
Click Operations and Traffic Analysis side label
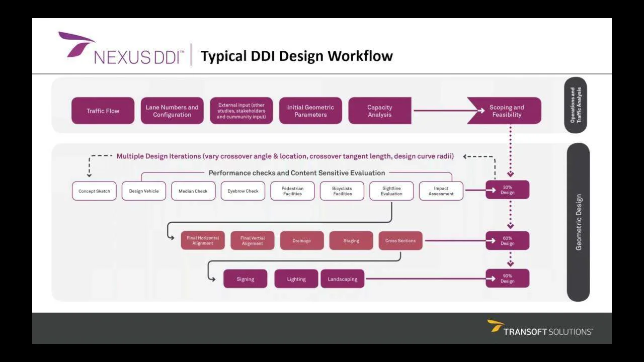coord(576,105)
